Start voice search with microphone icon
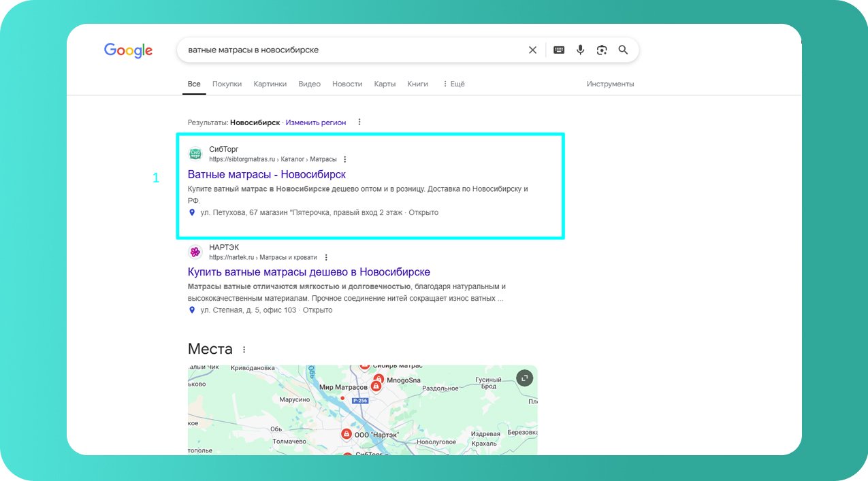This screenshot has width=868, height=481. (x=580, y=50)
